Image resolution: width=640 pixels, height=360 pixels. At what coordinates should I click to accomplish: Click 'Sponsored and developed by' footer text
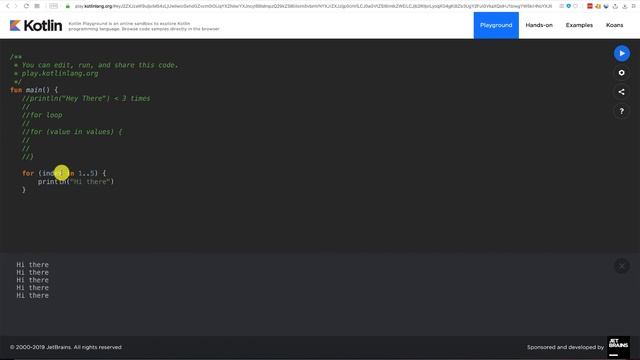565,347
